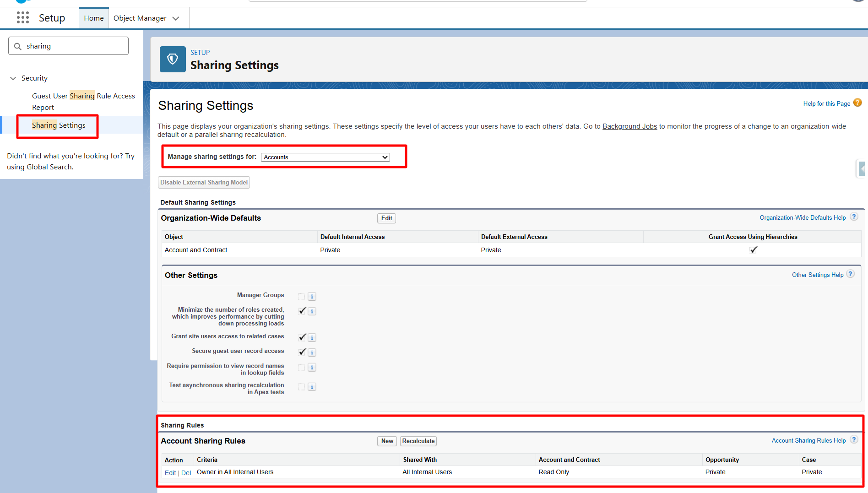Click Del link on the sharing rule row
The image size is (868, 493).
[x=186, y=473]
